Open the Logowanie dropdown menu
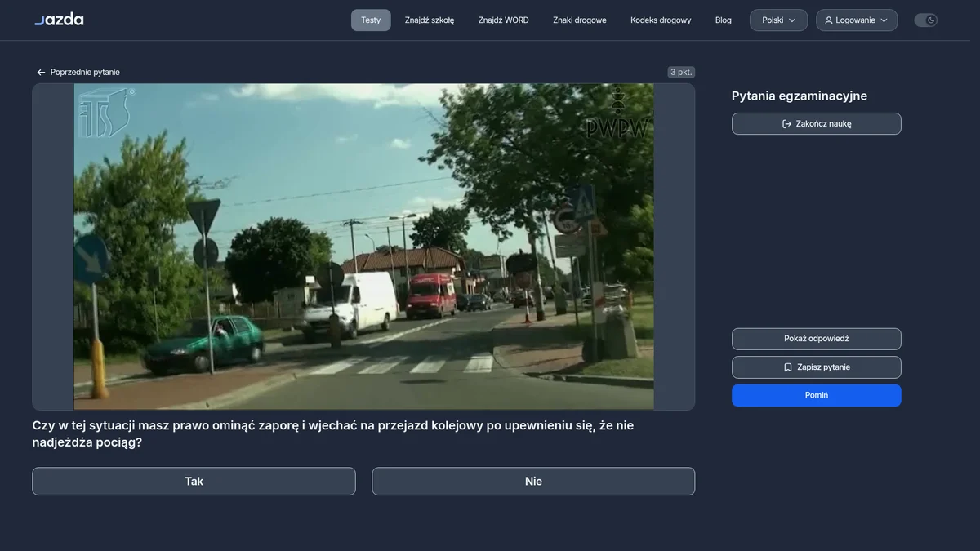 (x=857, y=20)
